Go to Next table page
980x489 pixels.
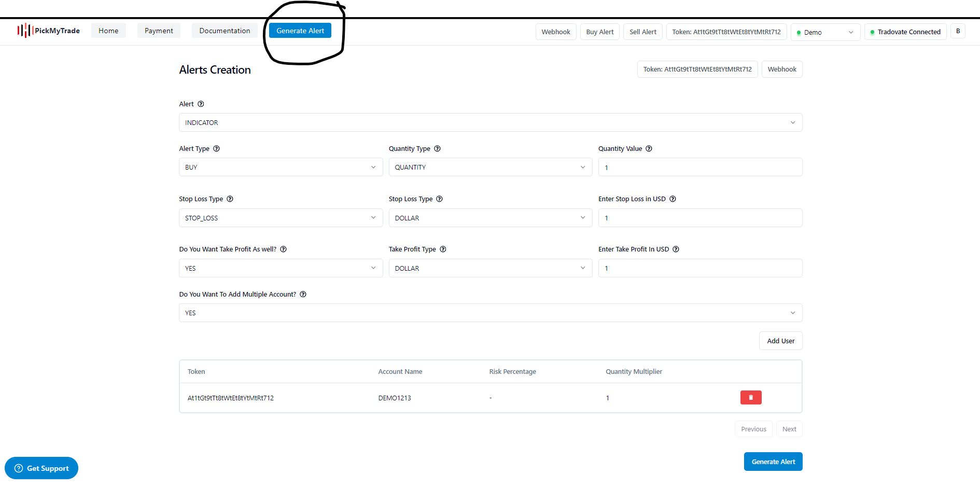789,429
